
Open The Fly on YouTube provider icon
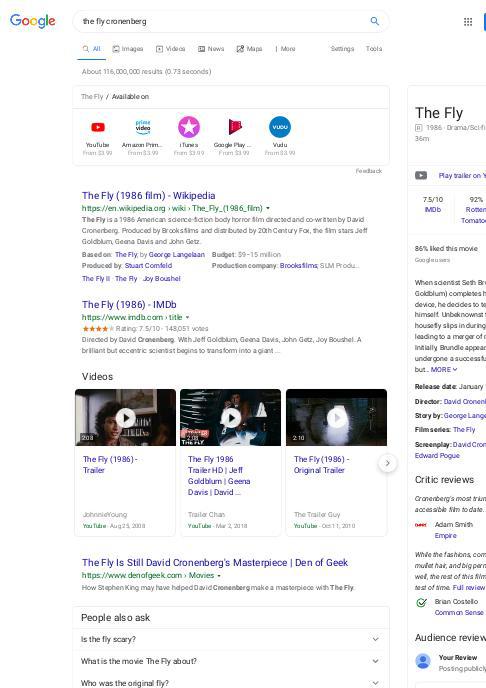[97, 127]
